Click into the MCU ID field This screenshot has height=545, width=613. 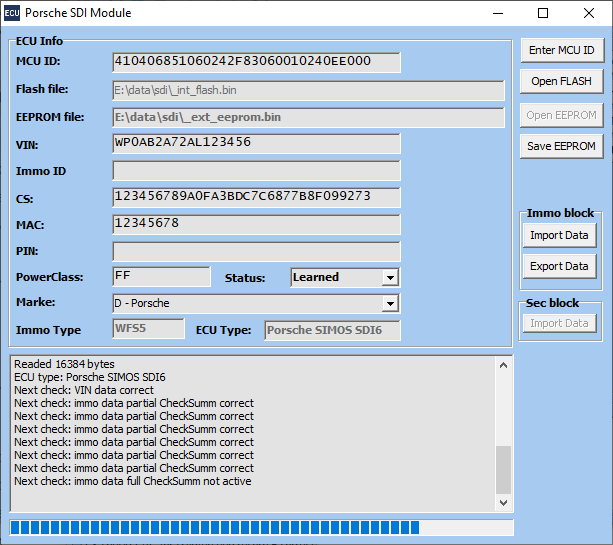[256, 62]
